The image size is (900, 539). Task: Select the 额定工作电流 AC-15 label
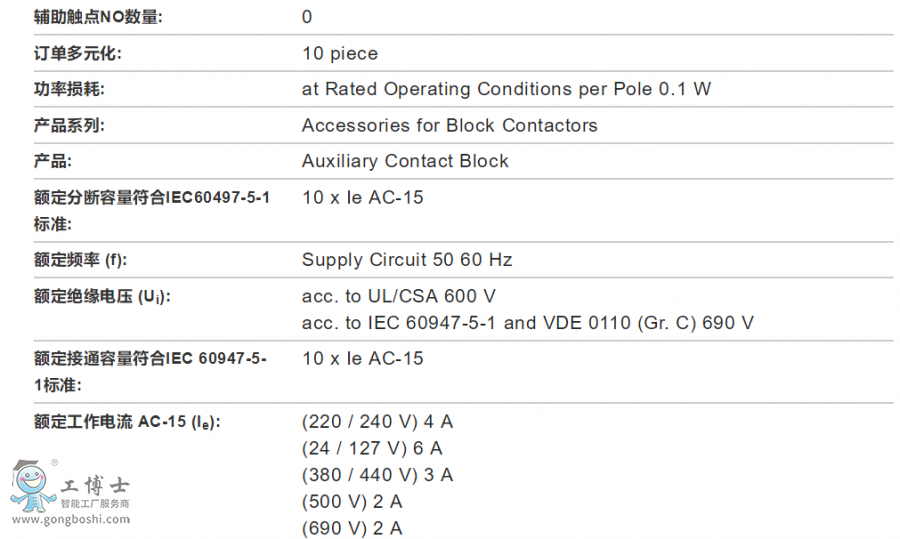[127, 422]
